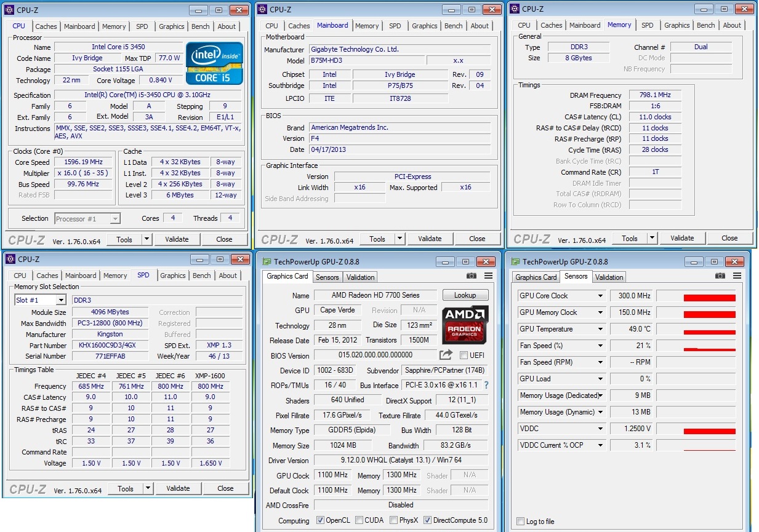Open Validation tab in GPU-Z Graphics Card window
The image size is (759, 532).
361,277
